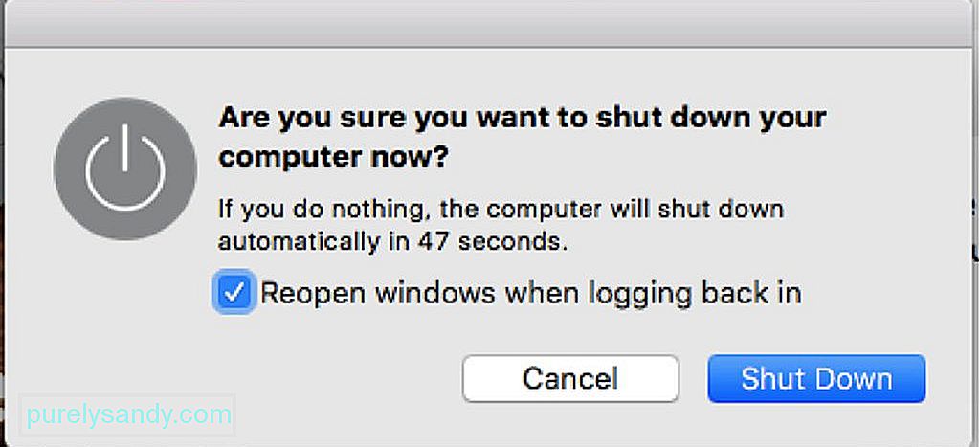
Task: Click the gray power symbol icon
Action: coord(125,168)
